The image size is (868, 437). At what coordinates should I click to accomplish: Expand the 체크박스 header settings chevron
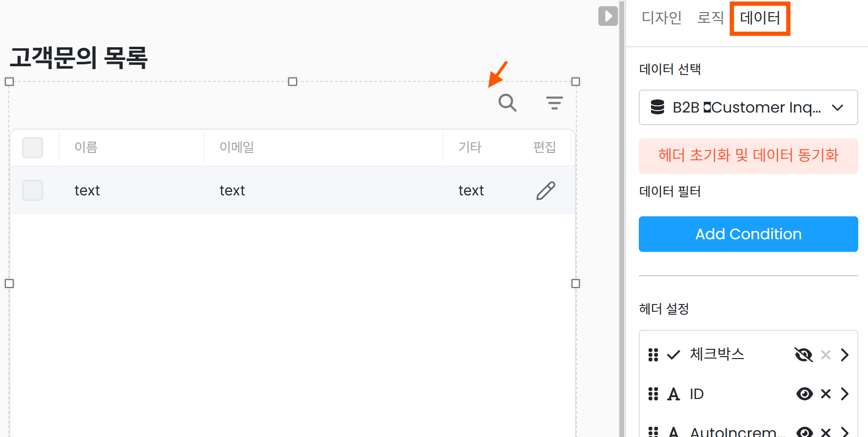[x=845, y=355]
